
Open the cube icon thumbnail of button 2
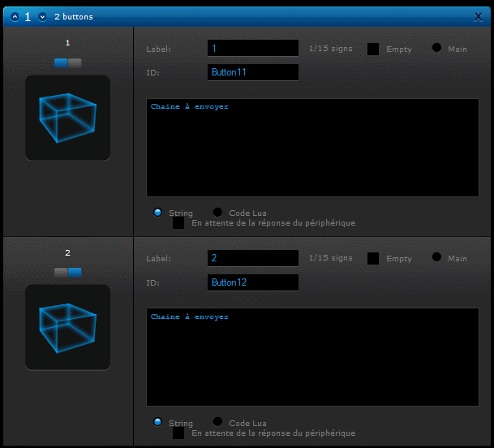(x=68, y=327)
